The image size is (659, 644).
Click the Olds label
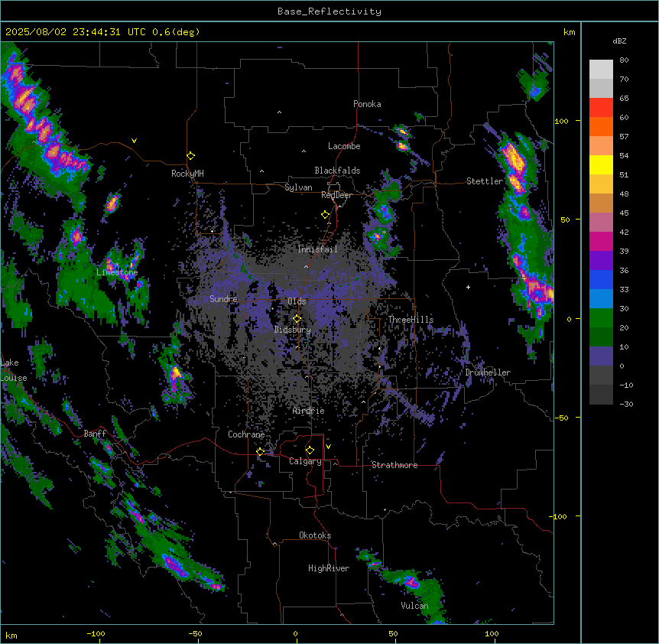[x=297, y=301]
